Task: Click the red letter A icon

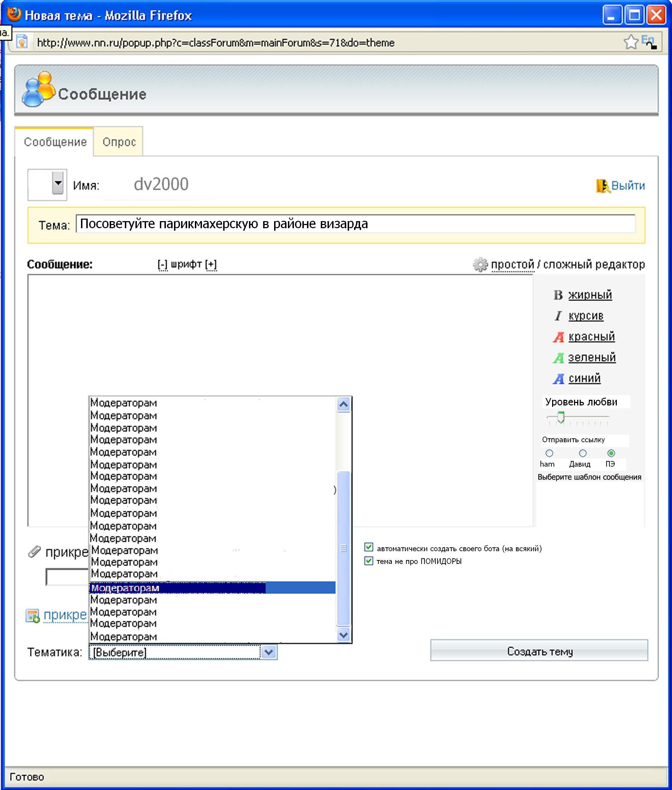Action: 558,337
